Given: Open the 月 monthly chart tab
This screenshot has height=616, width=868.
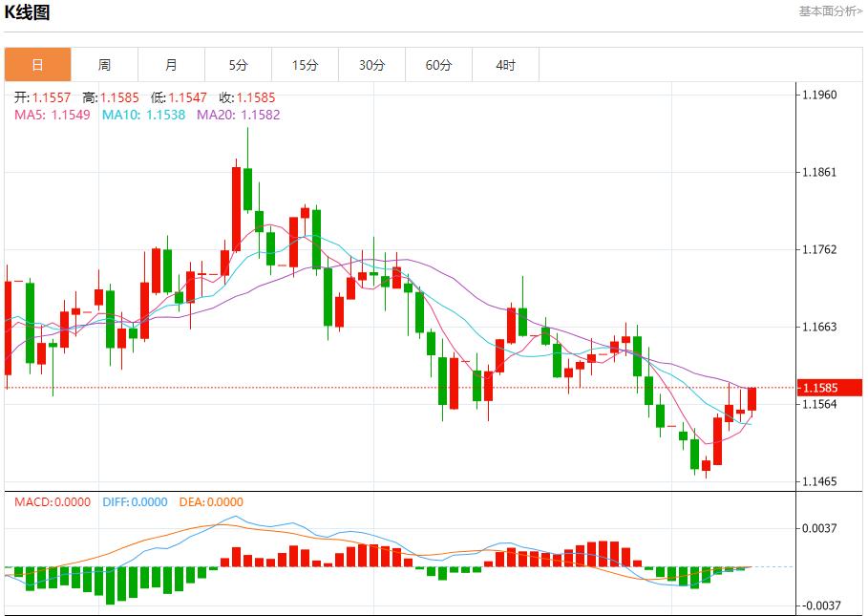Looking at the screenshot, I should coord(171,65).
